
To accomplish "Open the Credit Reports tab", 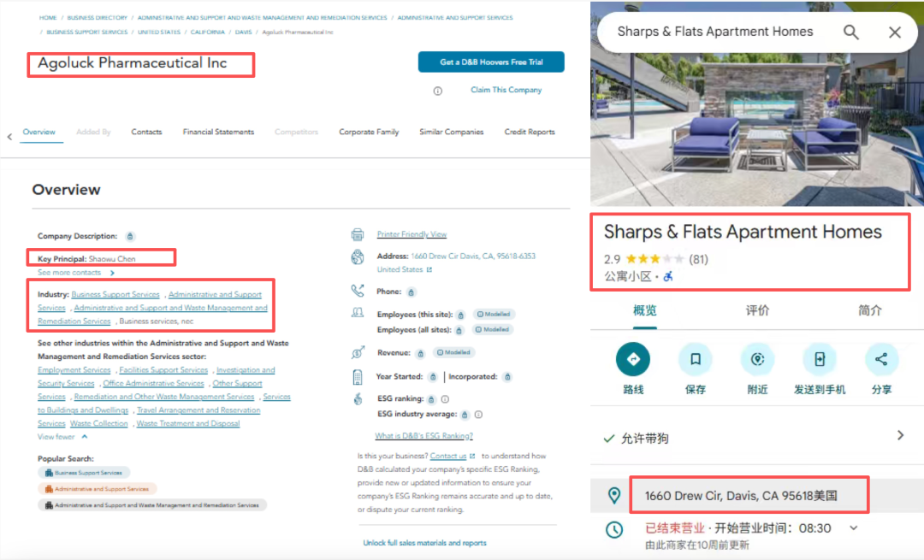I will coord(530,132).
